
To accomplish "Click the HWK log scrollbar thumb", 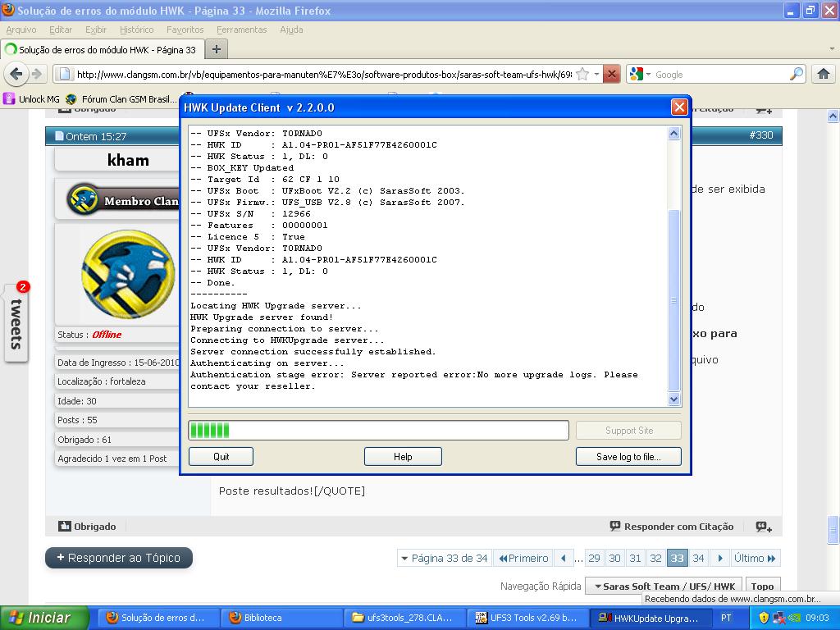I will tap(674, 300).
